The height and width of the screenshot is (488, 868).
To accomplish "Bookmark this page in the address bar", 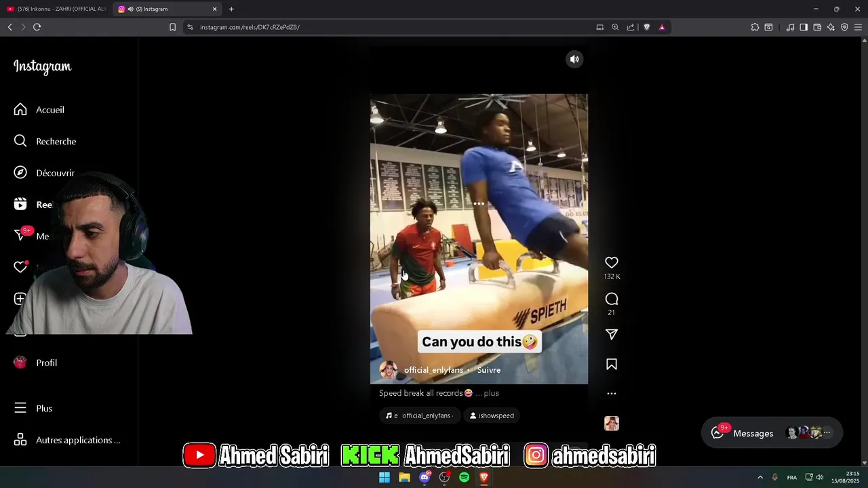I will (x=172, y=27).
